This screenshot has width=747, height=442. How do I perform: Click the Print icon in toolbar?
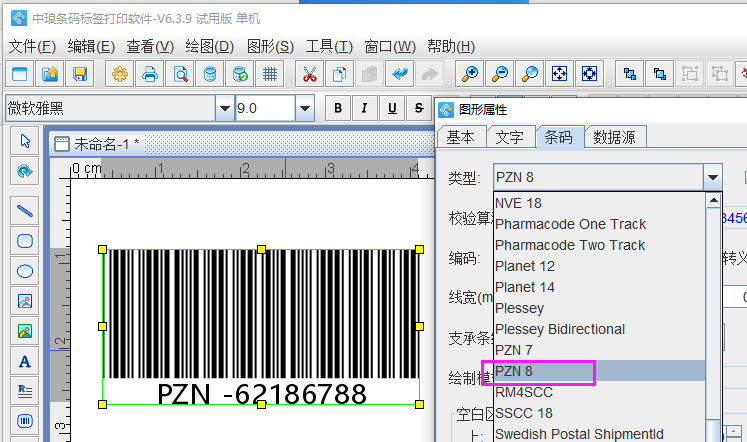[150, 73]
